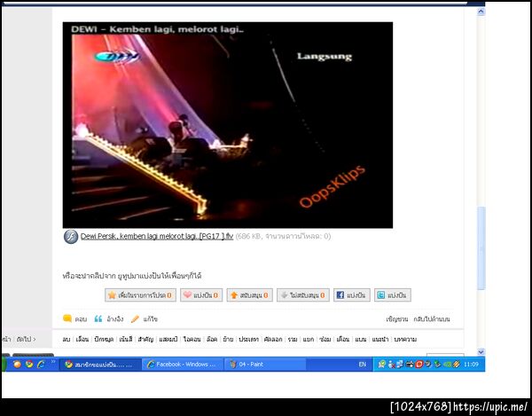Click the page scrollbar down arrow

tap(481, 352)
